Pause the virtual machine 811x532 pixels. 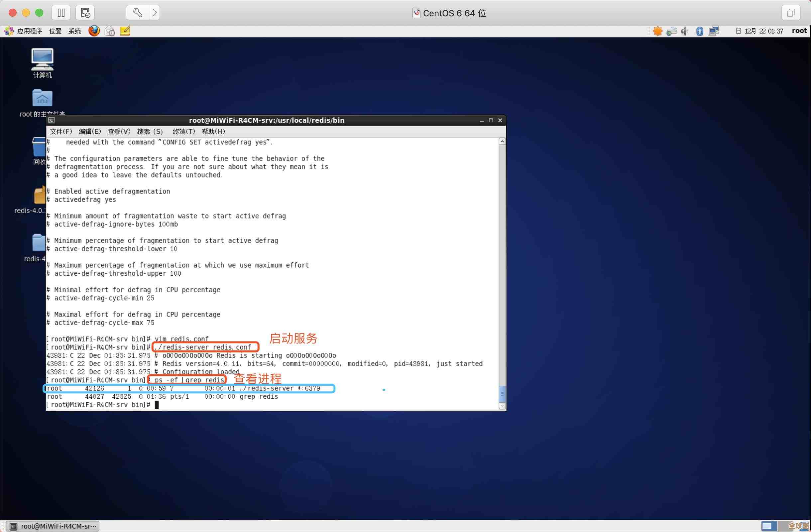pyautogui.click(x=61, y=13)
